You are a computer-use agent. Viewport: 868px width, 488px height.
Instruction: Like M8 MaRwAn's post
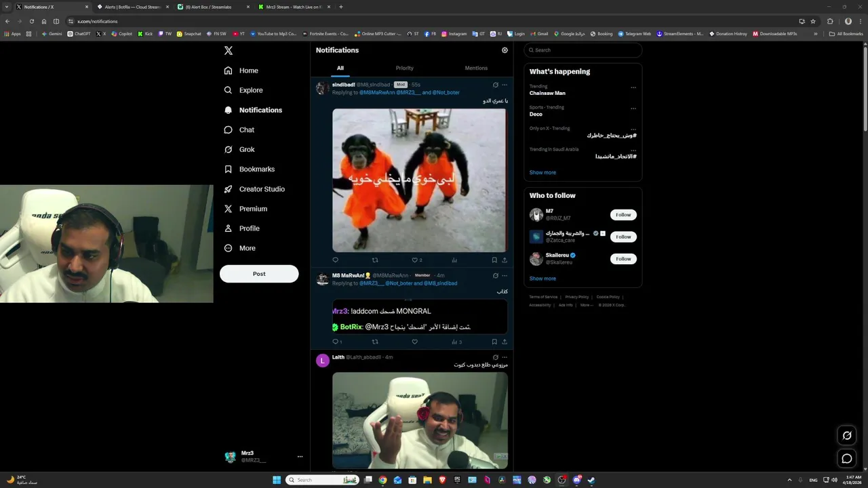[414, 342]
